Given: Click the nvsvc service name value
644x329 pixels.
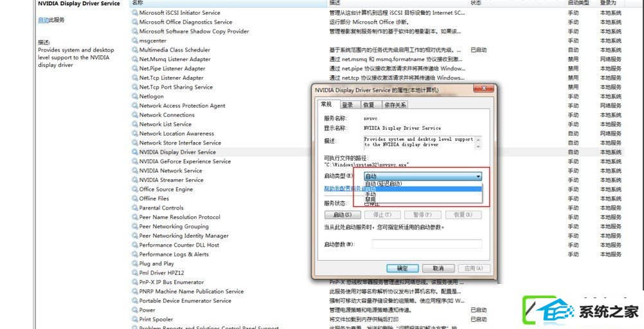Looking at the screenshot, I should [x=370, y=118].
